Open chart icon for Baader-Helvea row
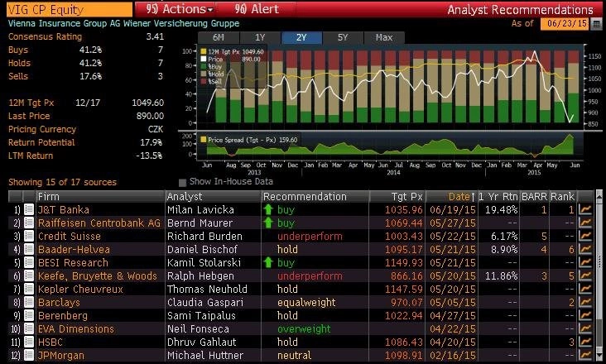The width and height of the screenshot is (606, 364). pos(585,249)
